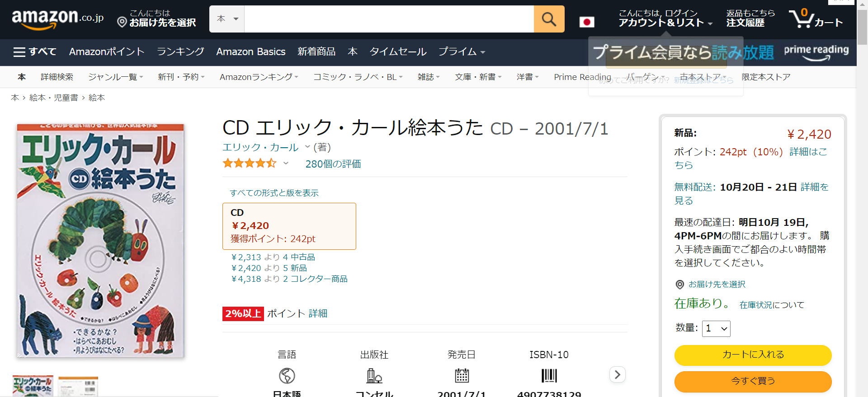Click the Amazon.co.jp logo
Screen dimensions: 868x397
[x=57, y=19]
